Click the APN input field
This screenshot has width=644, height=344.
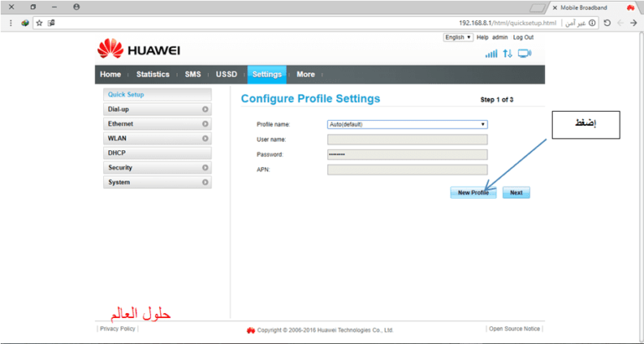point(407,169)
